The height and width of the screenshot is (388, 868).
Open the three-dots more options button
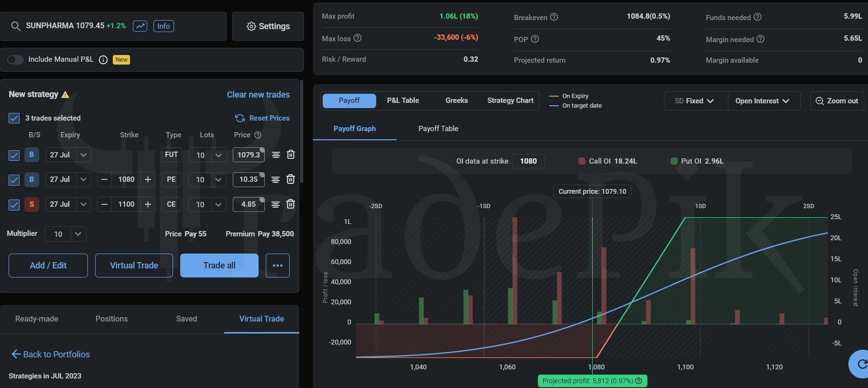click(278, 266)
